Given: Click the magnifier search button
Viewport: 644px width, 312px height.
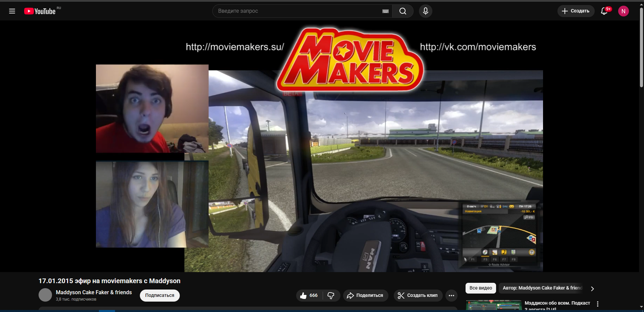Looking at the screenshot, I should [x=403, y=11].
